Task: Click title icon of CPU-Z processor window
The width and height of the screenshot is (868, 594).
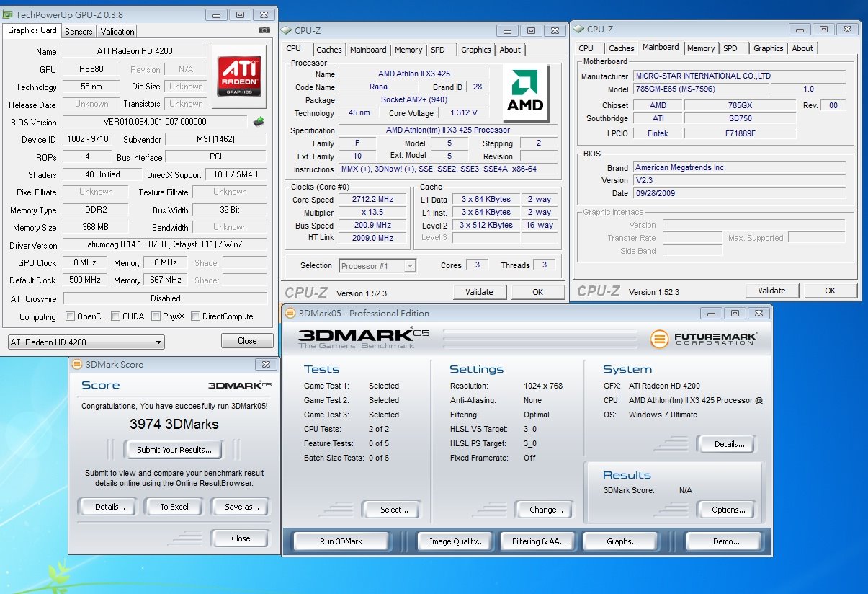Action: click(x=287, y=30)
